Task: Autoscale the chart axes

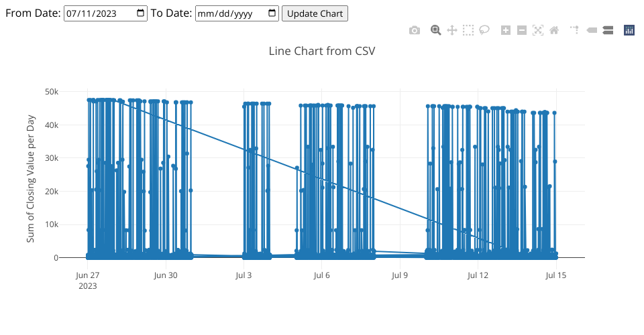Action: [538, 30]
